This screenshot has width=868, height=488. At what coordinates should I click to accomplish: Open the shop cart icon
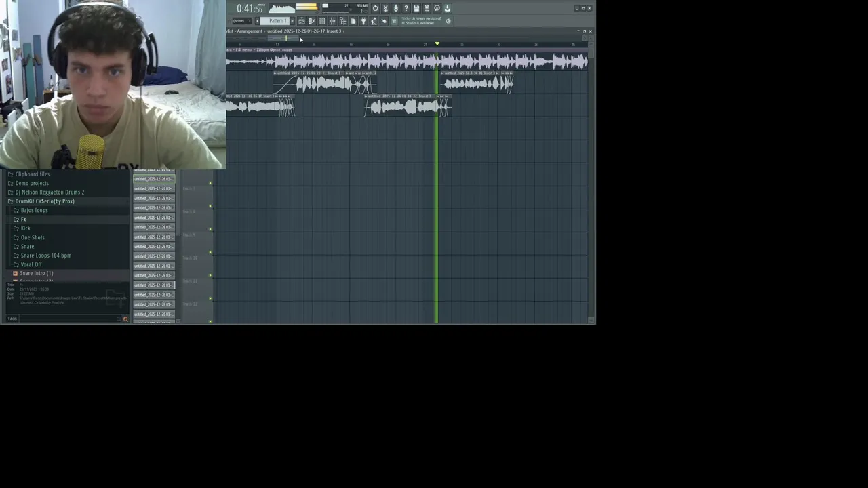click(394, 21)
